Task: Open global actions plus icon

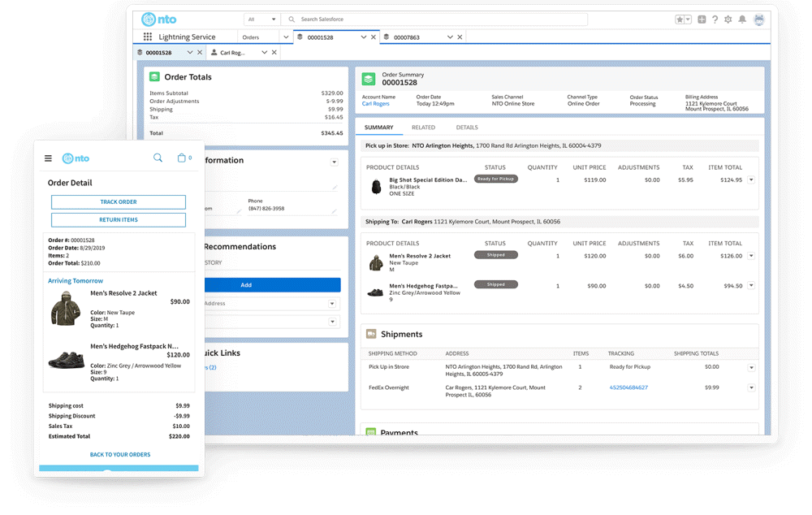Action: [x=702, y=19]
